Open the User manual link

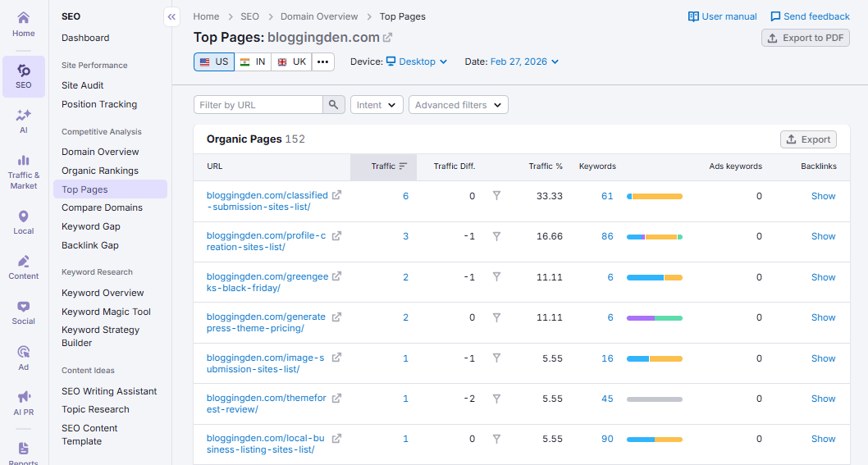pos(723,16)
